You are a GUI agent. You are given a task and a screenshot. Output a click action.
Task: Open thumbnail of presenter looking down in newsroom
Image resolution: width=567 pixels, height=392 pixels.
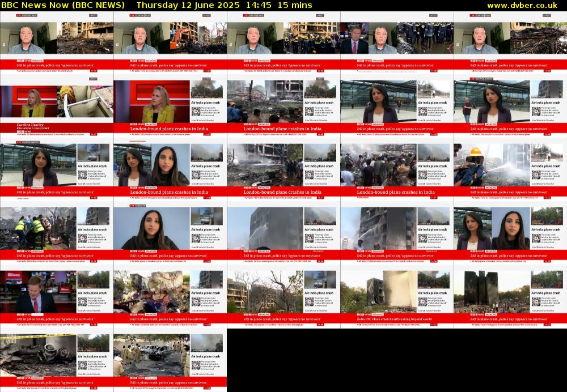coord(57,296)
